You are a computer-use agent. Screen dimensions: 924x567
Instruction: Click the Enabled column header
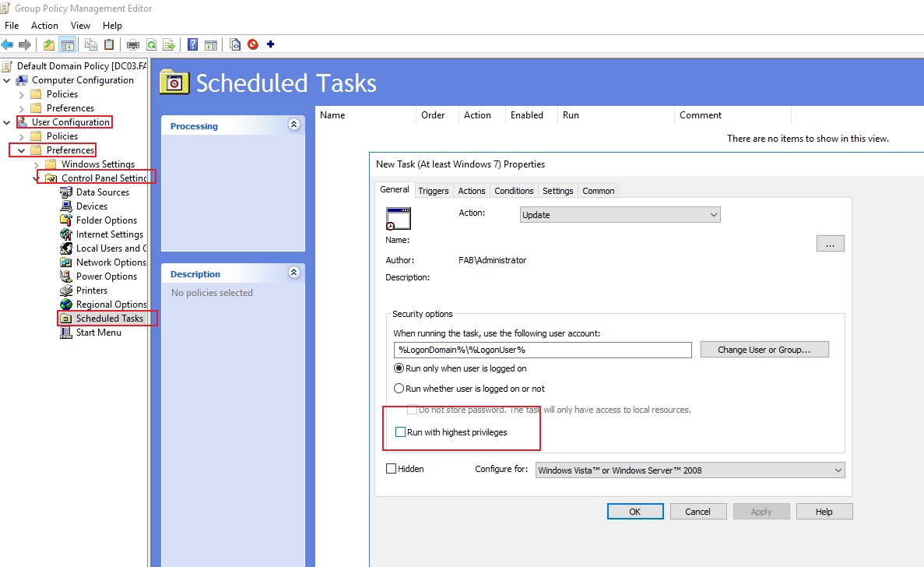pyautogui.click(x=531, y=115)
